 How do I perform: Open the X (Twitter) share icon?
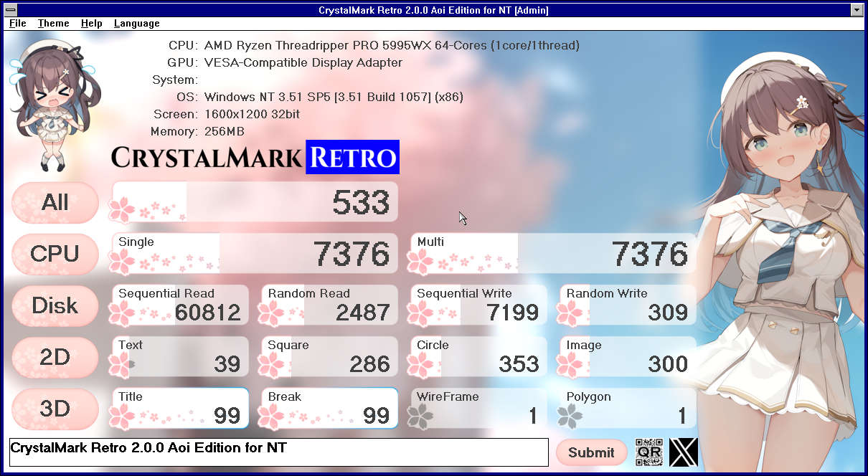(x=682, y=452)
